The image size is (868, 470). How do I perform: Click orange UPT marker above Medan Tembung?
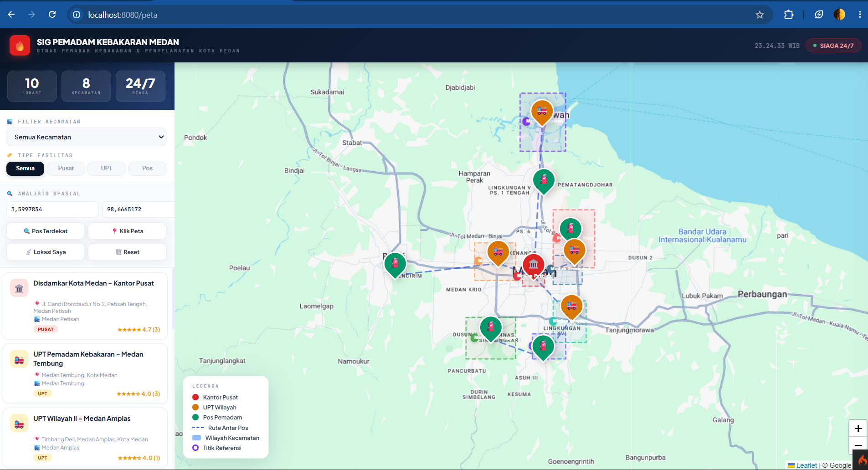(x=574, y=250)
